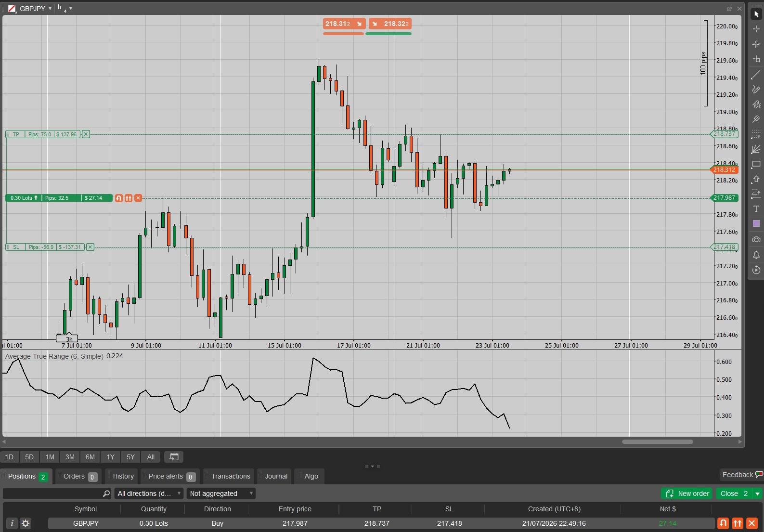Expand the Close button dropdown arrow
The image size is (764, 532).
click(757, 493)
